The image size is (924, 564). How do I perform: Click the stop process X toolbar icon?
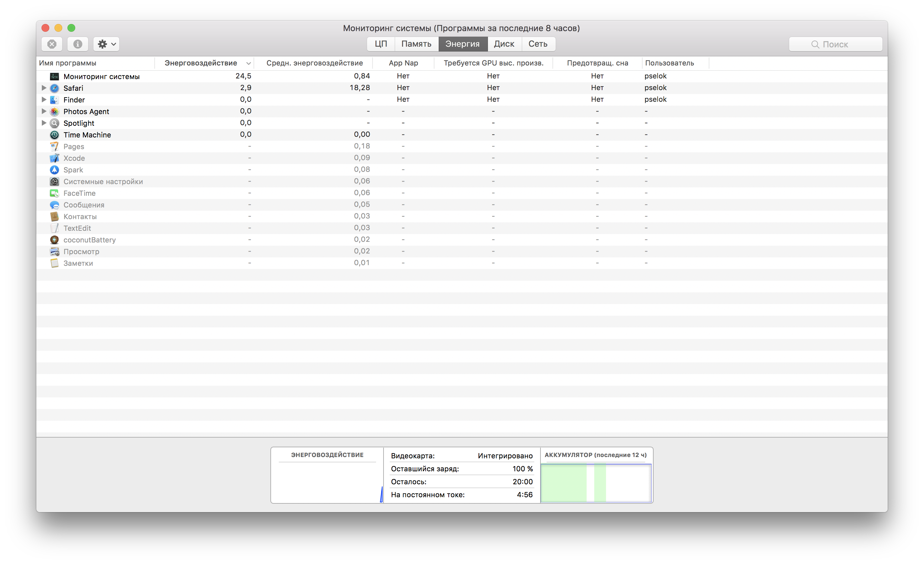[x=52, y=44]
